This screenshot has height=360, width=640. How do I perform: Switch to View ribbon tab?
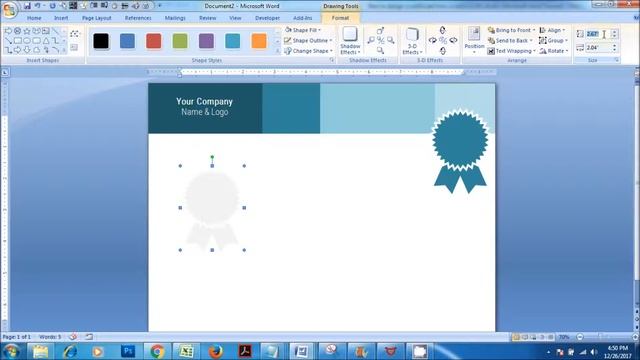235,18
